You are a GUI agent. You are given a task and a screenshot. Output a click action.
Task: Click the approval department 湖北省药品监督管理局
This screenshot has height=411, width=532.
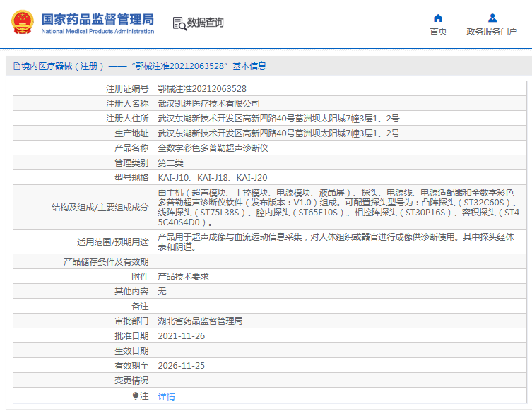click(x=200, y=321)
